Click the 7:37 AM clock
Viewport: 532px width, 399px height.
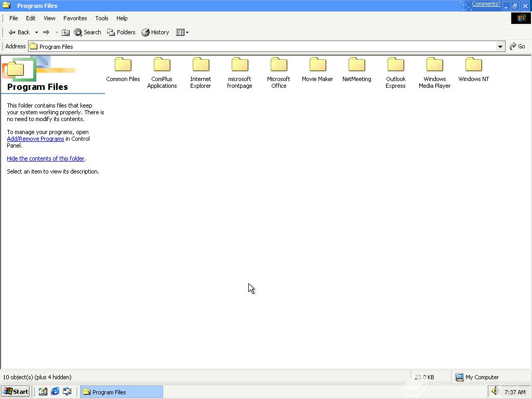tap(515, 392)
